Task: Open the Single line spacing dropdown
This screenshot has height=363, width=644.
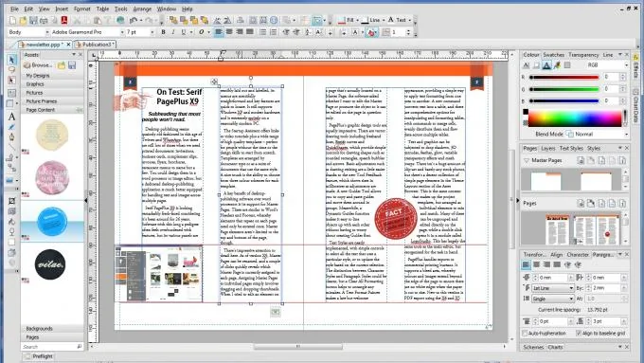Action: pyautogui.click(x=553, y=299)
